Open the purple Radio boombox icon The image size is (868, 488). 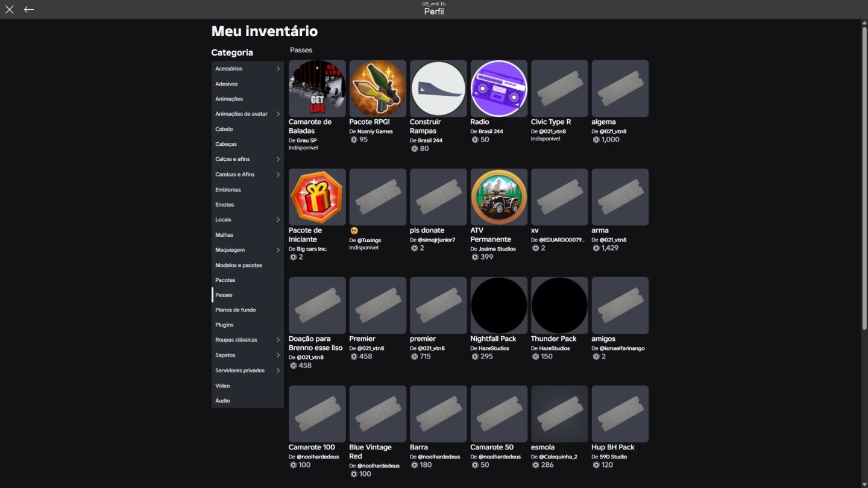click(499, 89)
